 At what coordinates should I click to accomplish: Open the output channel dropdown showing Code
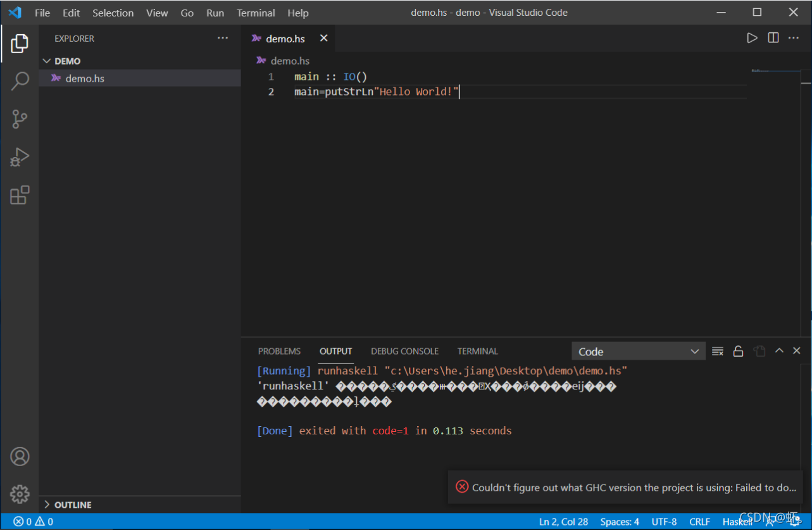tap(638, 351)
